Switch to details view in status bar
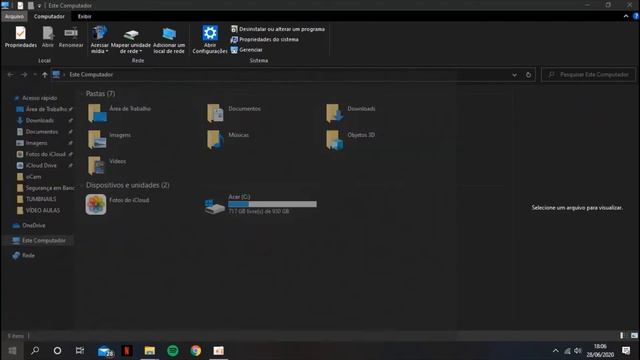Screen dimensions: 640x360 point(622,336)
